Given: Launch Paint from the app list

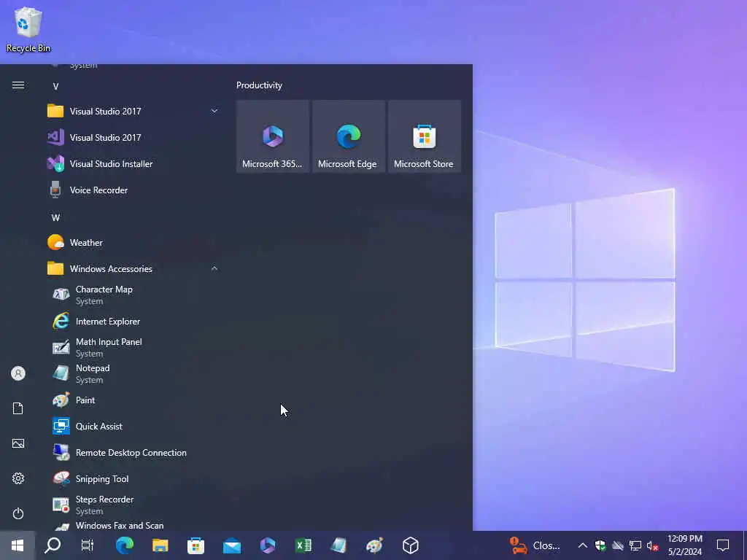Looking at the screenshot, I should [x=133, y=400].
